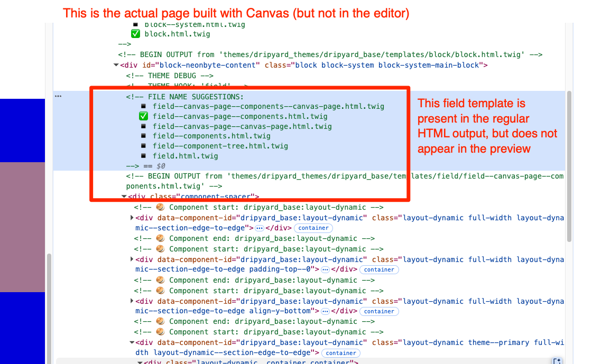Expand the layout-dynamic div with align-y-bottom
This screenshot has height=364, width=592.
[x=132, y=301]
